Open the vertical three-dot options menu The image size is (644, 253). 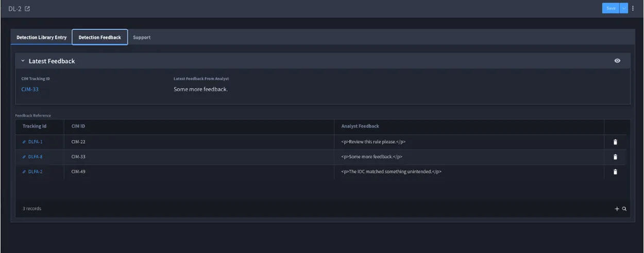click(633, 8)
